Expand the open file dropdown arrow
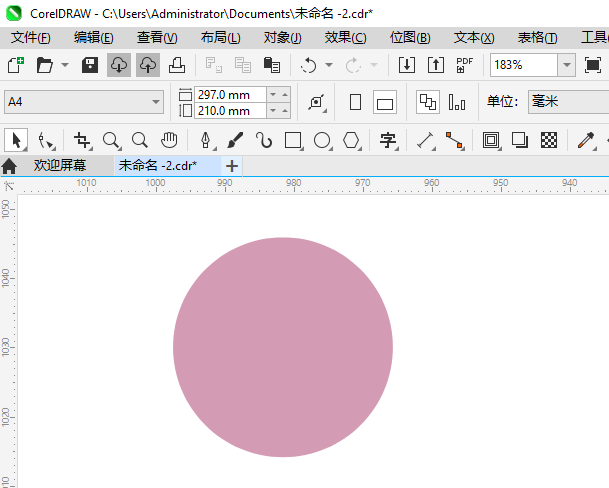Image resolution: width=609 pixels, height=488 pixels. [x=65, y=65]
